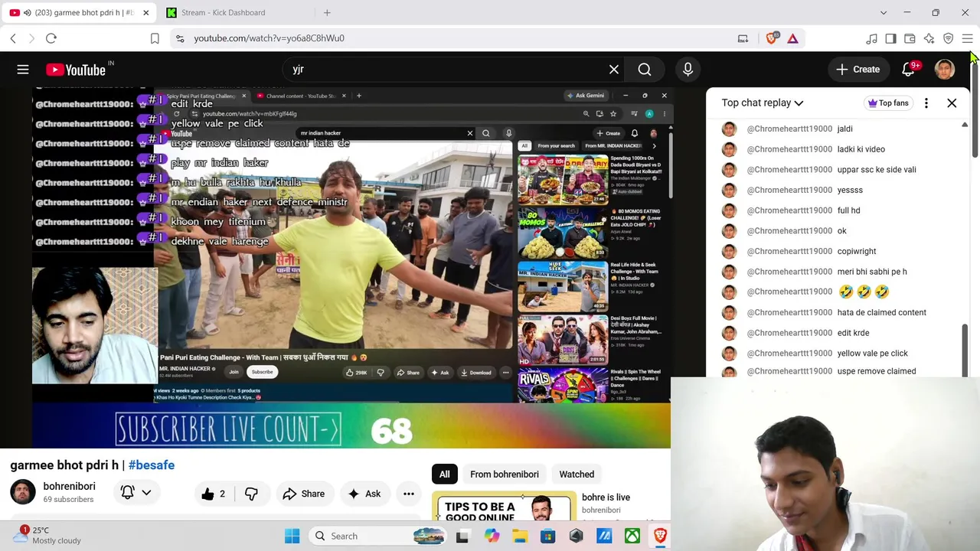Image resolution: width=980 pixels, height=551 pixels.
Task: Open Brave Wallet icon
Action: point(910,38)
